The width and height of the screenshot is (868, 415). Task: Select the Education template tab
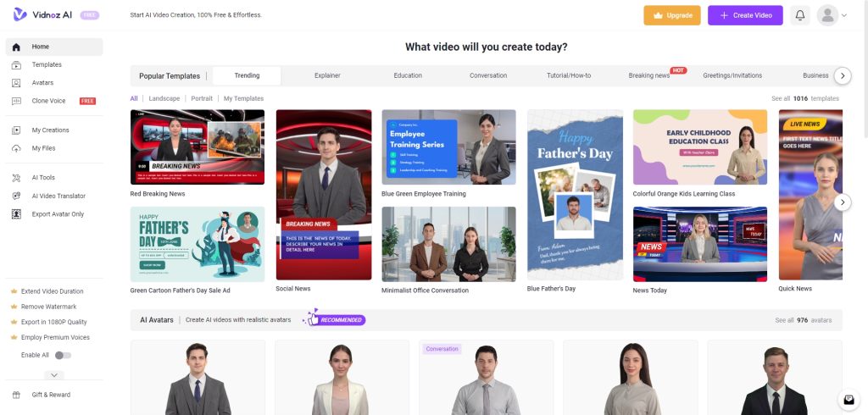coord(408,75)
